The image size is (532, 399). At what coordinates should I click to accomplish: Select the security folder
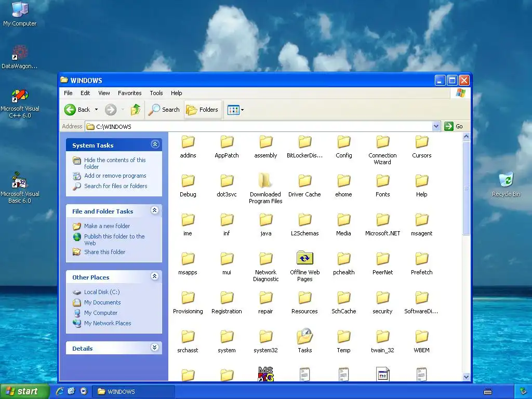click(382, 303)
